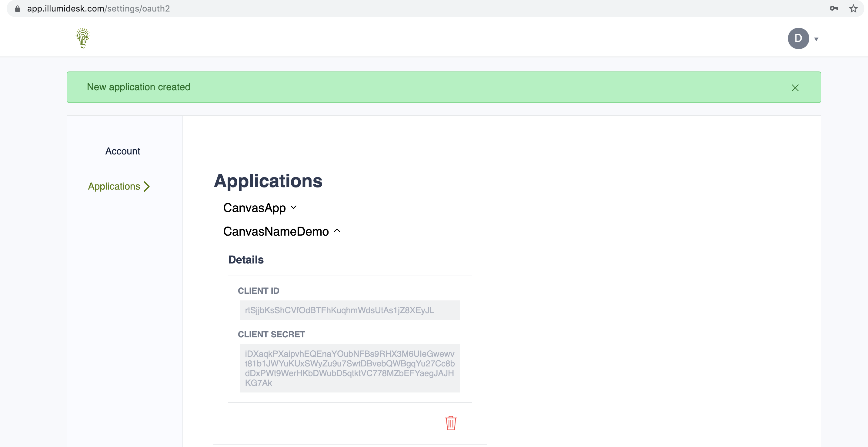Open the Account settings section

point(122,151)
